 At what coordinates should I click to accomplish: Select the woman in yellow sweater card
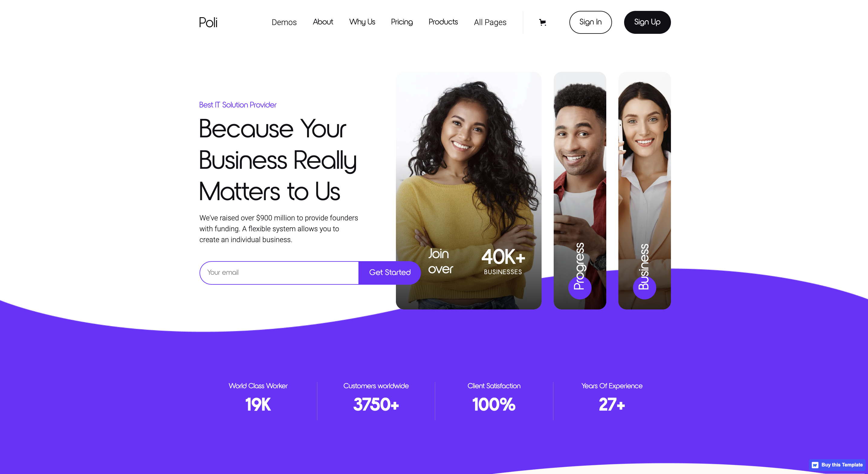tap(468, 191)
